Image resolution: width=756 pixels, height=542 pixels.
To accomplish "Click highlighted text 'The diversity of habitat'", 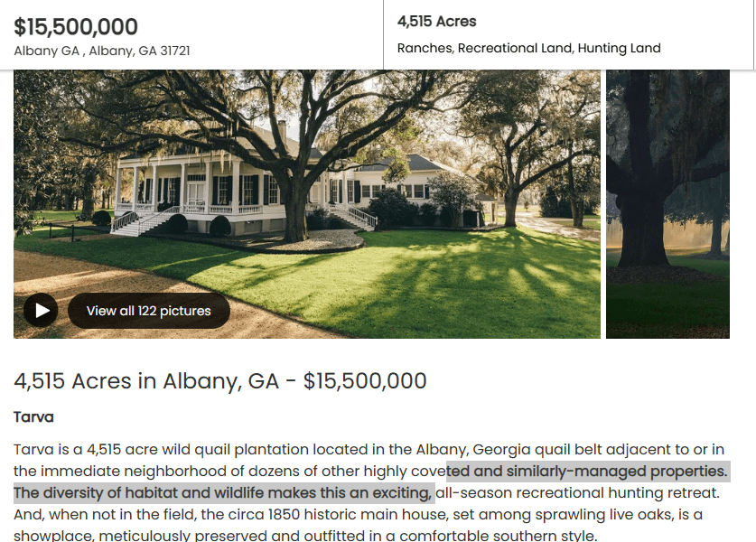I will coord(96,492).
